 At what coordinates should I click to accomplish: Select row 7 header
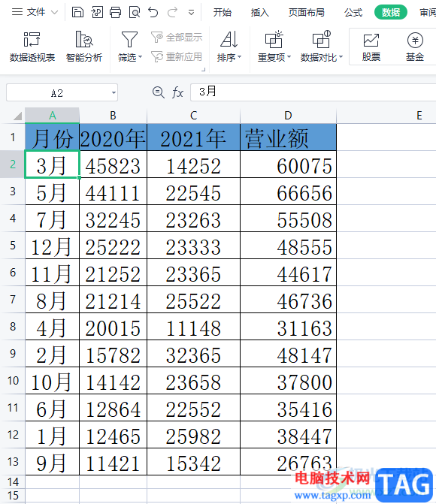(13, 299)
